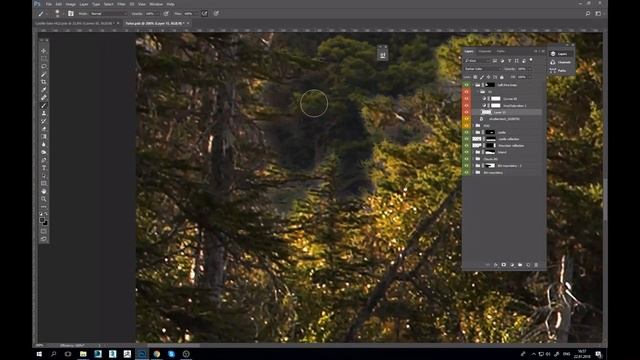Toggle layer filtering switch on or off
640x360 pixels.
pyautogui.click(x=531, y=60)
